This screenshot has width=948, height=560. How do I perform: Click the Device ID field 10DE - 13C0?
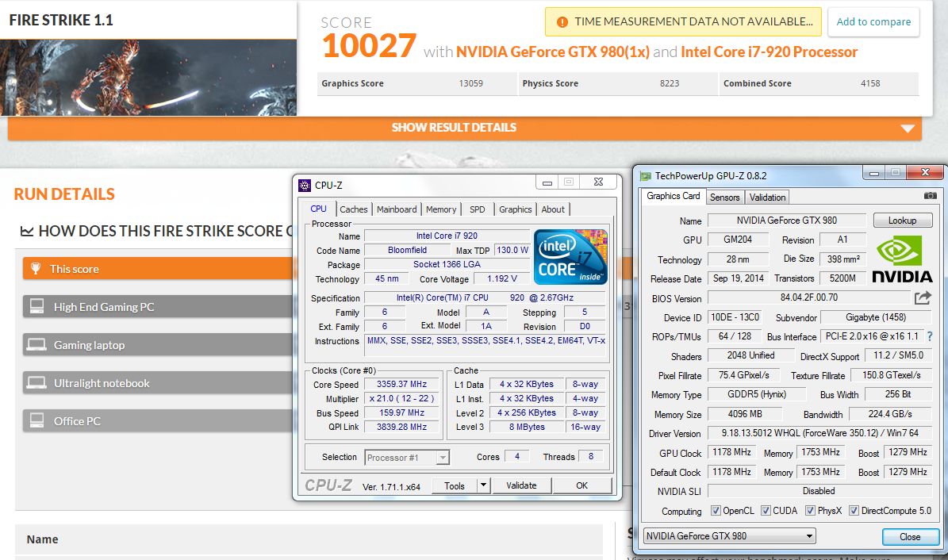click(735, 317)
